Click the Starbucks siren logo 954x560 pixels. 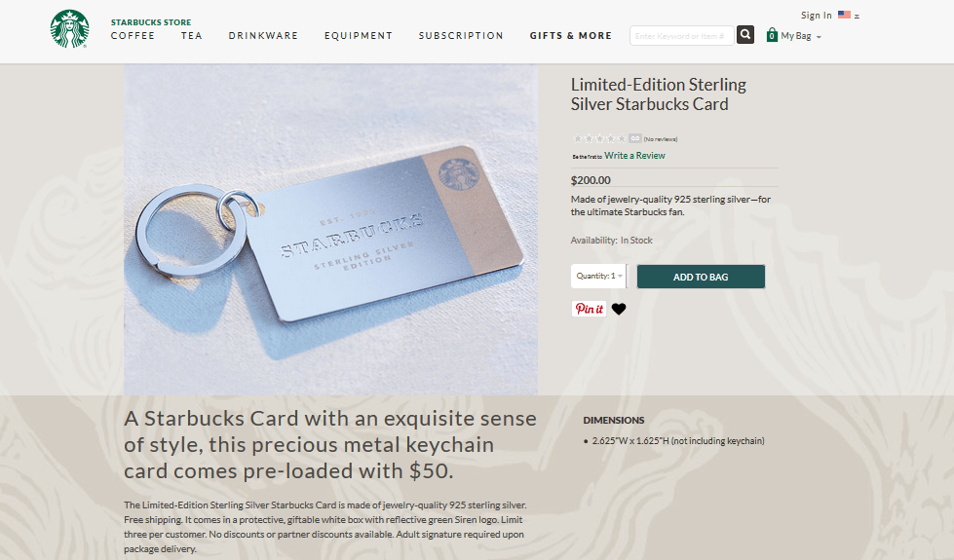pyautogui.click(x=69, y=28)
